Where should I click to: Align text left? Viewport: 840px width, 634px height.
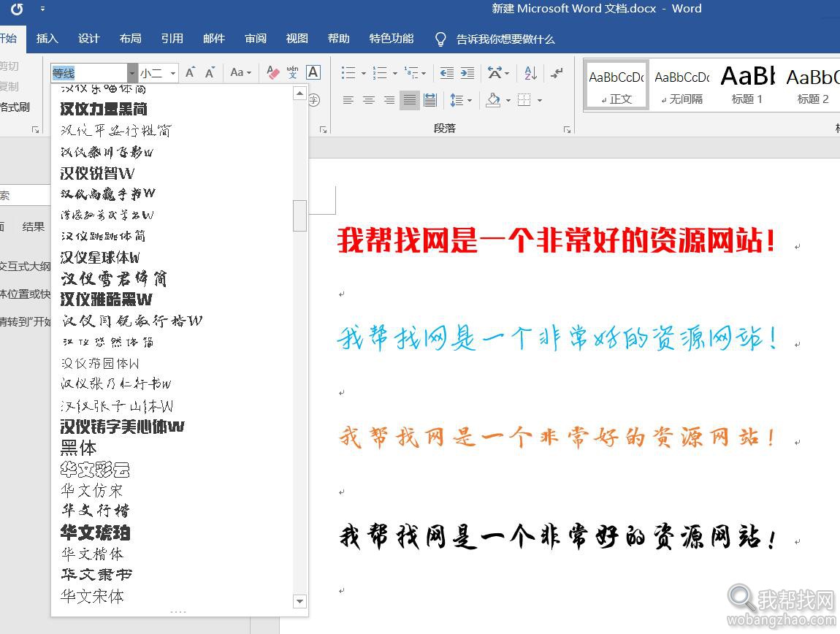point(348,100)
